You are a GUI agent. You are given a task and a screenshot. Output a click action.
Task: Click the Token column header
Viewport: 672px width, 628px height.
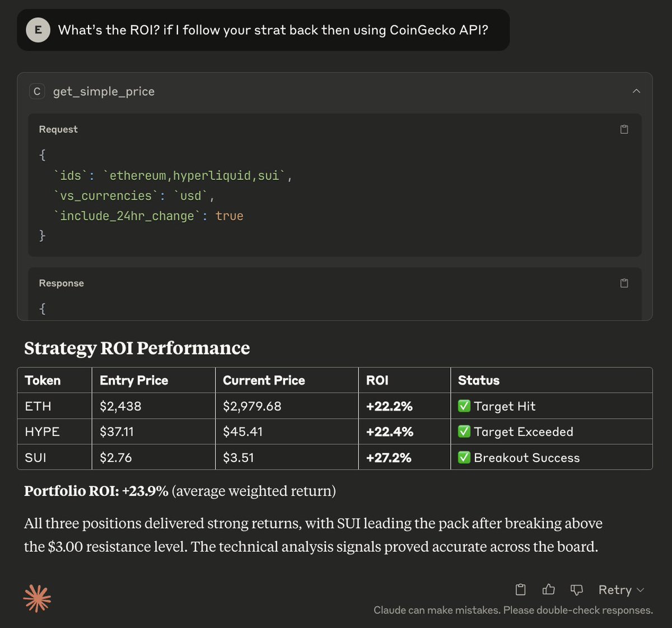54,380
